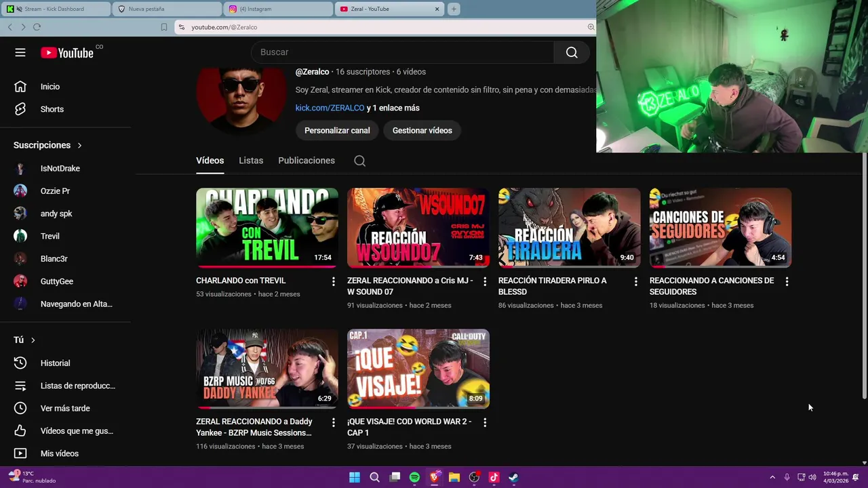Open options menu for ¡QUE VISAJE! video
The image size is (868, 488).
point(484,422)
